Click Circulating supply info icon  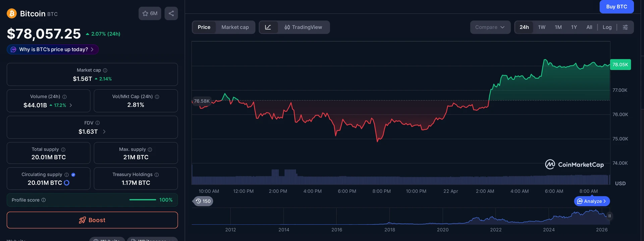click(x=66, y=175)
